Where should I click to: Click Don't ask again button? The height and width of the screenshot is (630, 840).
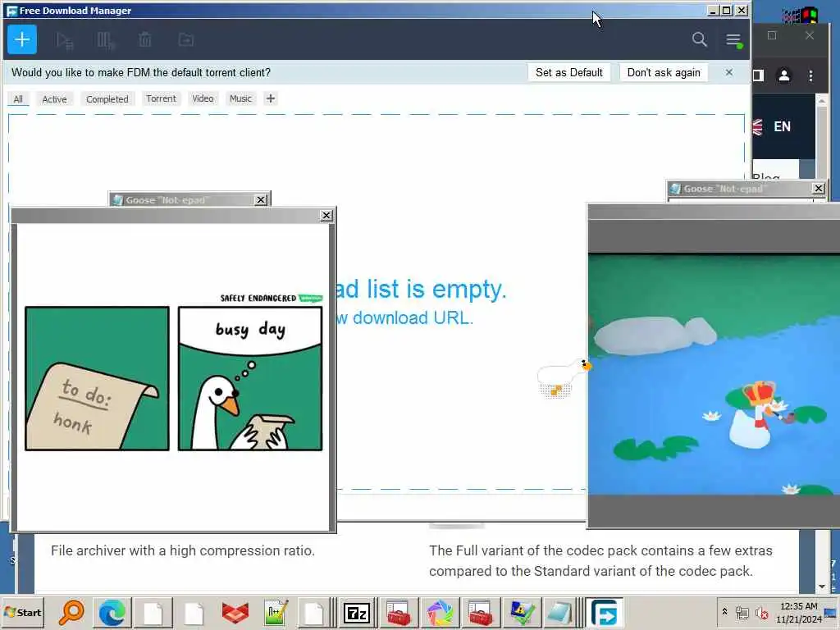(x=663, y=72)
